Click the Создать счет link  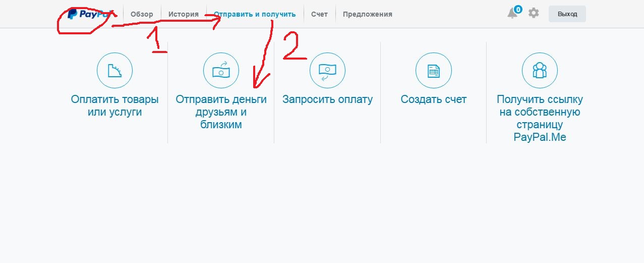coord(434,99)
